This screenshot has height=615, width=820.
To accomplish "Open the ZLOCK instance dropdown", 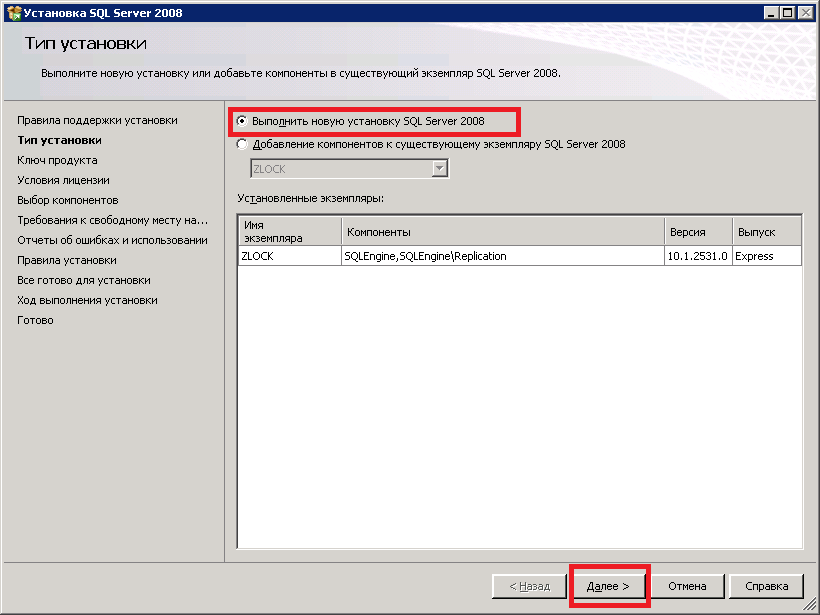I will pyautogui.click(x=438, y=169).
